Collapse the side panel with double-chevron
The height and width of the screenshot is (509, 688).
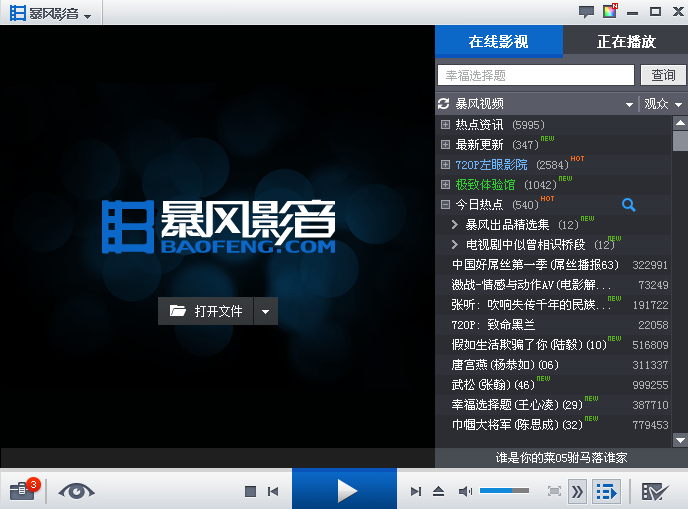577,491
